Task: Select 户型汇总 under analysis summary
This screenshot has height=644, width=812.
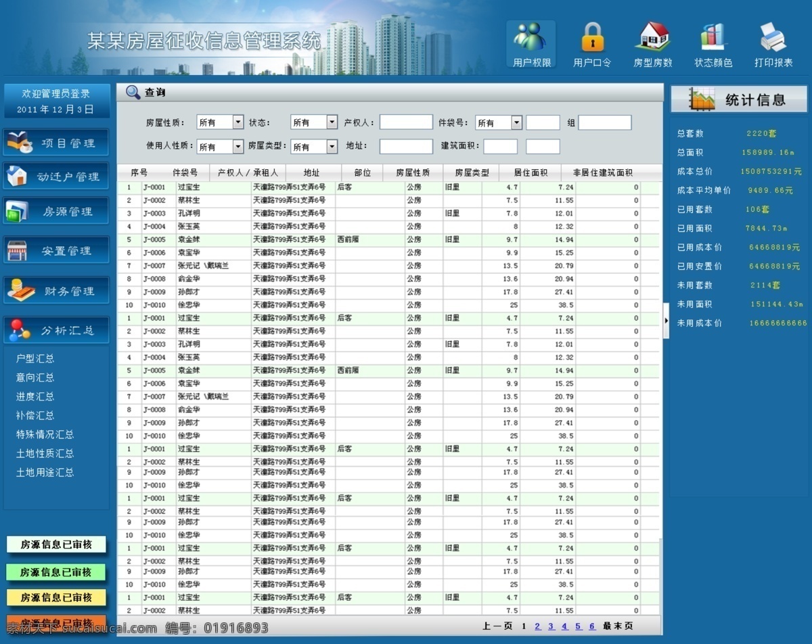Action: (35, 359)
